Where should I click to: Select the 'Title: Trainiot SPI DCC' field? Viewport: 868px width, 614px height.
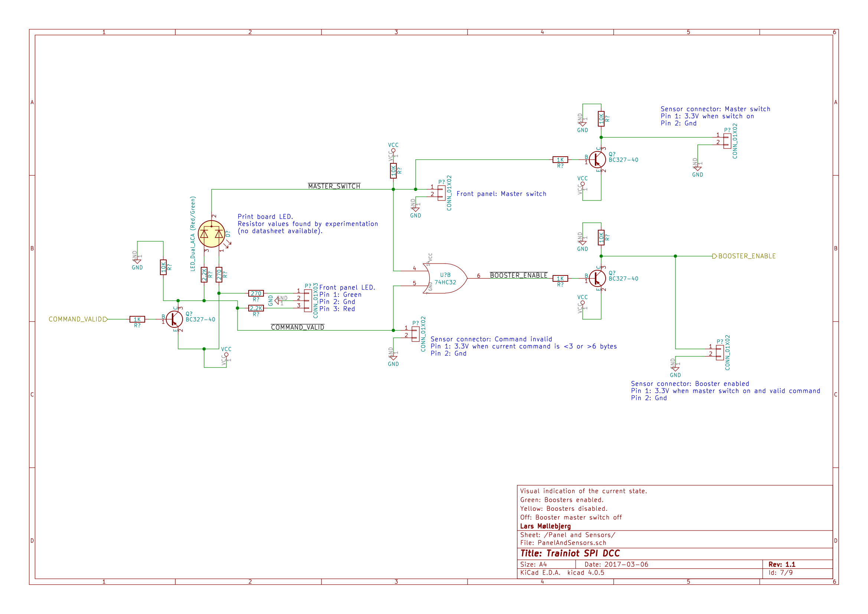pyautogui.click(x=570, y=553)
